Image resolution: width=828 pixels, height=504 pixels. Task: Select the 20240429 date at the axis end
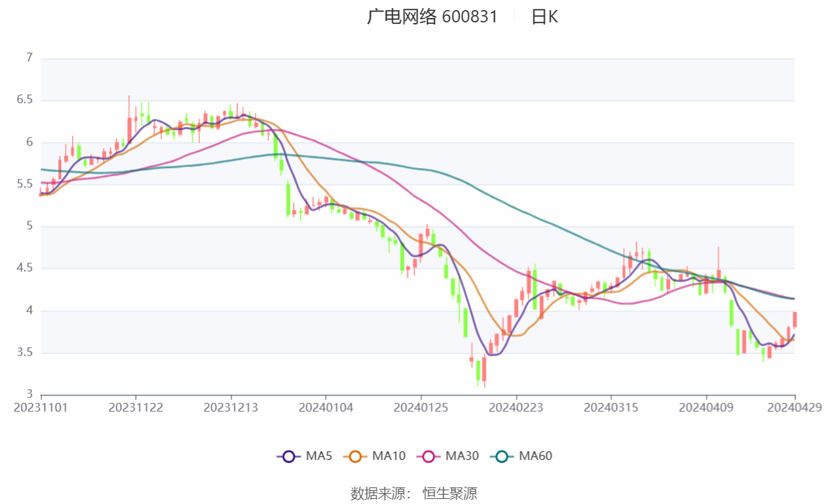coord(794,407)
